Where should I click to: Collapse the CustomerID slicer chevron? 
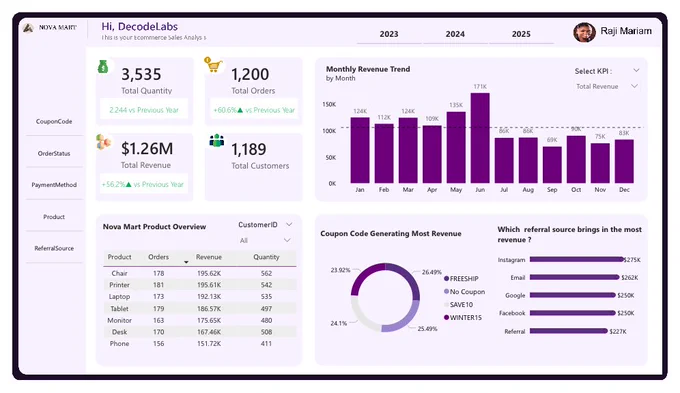(x=289, y=224)
